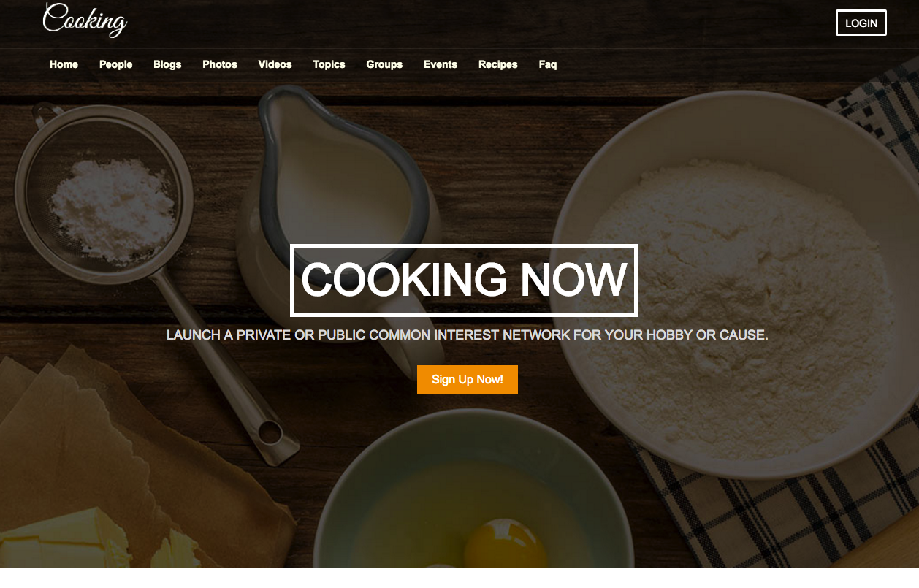
Task: Click the Cooking script logo
Action: pyautogui.click(x=85, y=19)
